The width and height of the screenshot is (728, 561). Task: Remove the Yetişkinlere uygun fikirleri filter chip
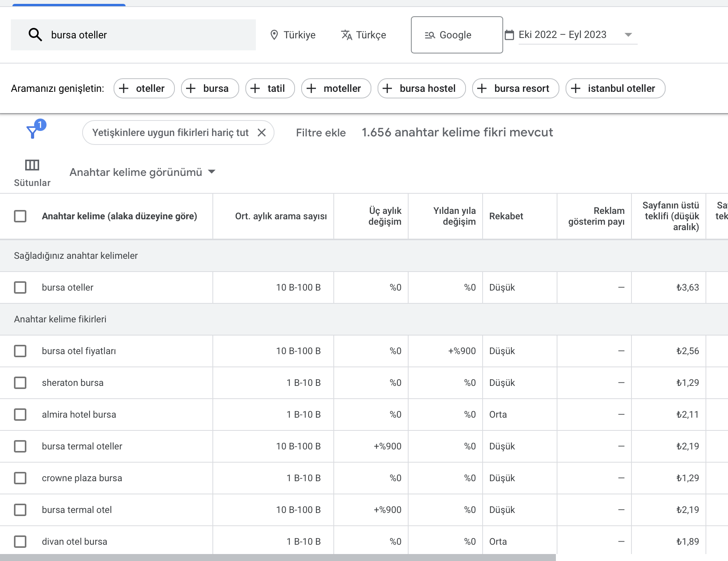click(262, 133)
